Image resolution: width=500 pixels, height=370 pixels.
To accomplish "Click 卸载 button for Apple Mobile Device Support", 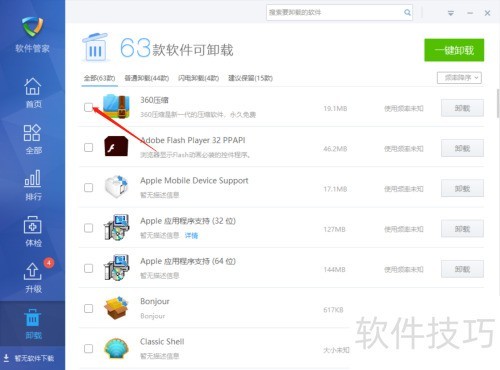I will tap(462, 189).
